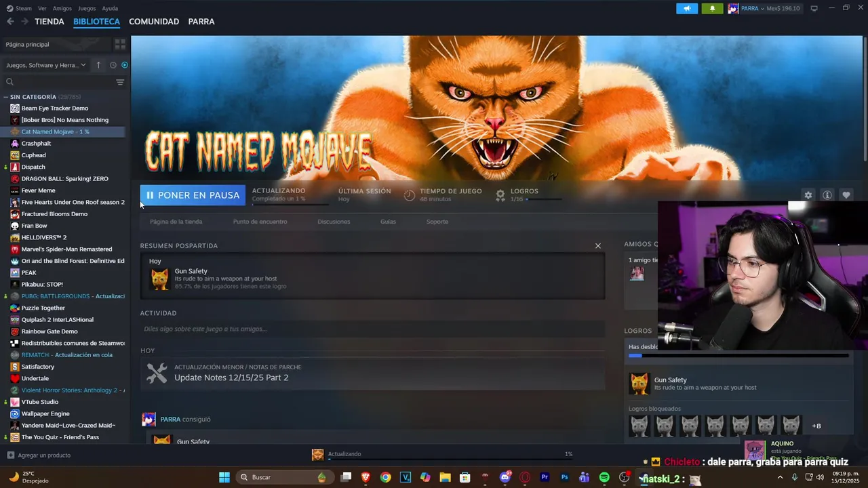Launch Brave browser from taskbar
This screenshot has height=488, width=868.
[366, 477]
